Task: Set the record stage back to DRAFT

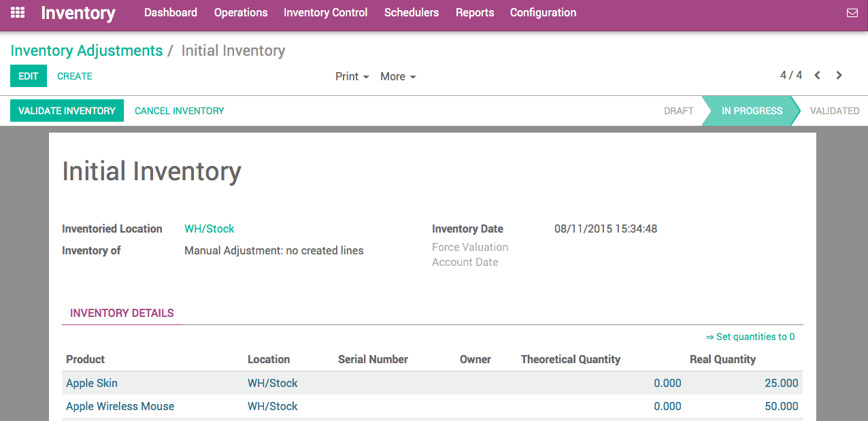Action: pos(678,110)
